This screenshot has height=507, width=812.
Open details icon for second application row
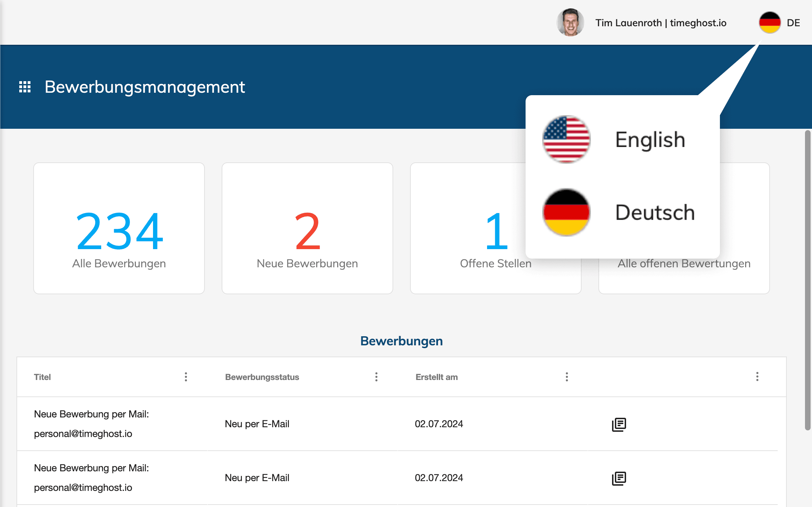[619, 478]
